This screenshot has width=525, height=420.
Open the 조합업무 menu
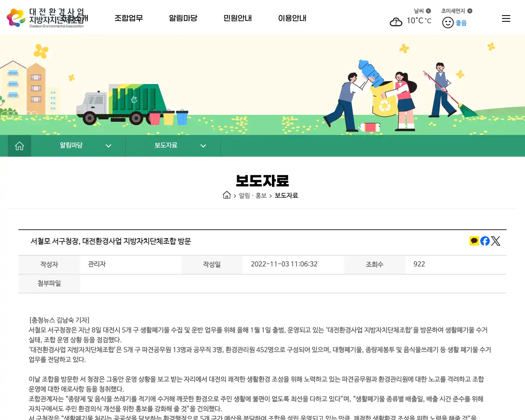click(x=129, y=18)
